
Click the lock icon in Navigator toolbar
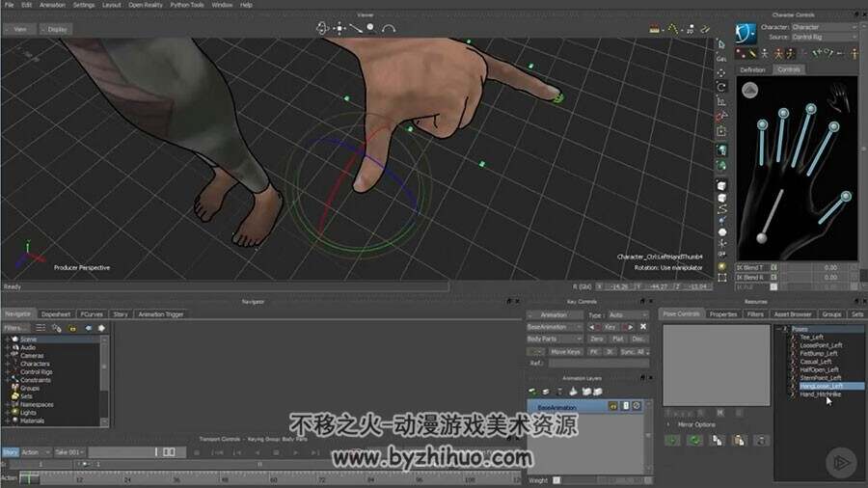point(72,328)
